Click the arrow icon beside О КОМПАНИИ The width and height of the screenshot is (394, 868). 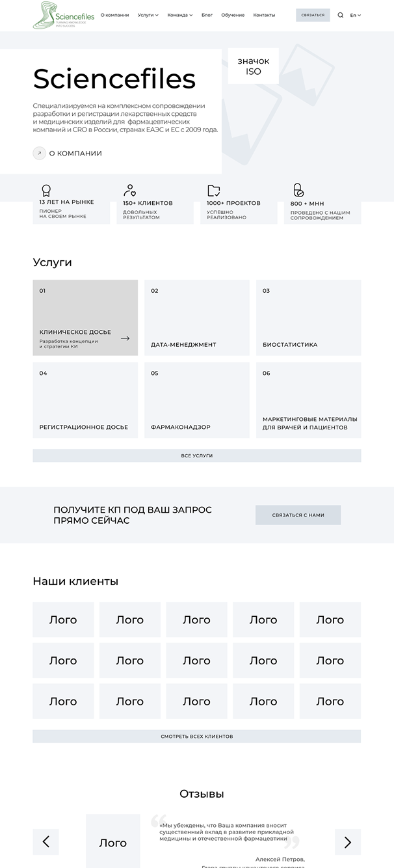pos(40,154)
